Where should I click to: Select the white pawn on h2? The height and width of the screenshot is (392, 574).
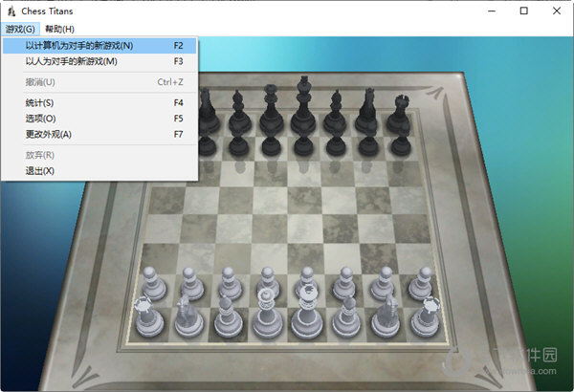(x=421, y=283)
